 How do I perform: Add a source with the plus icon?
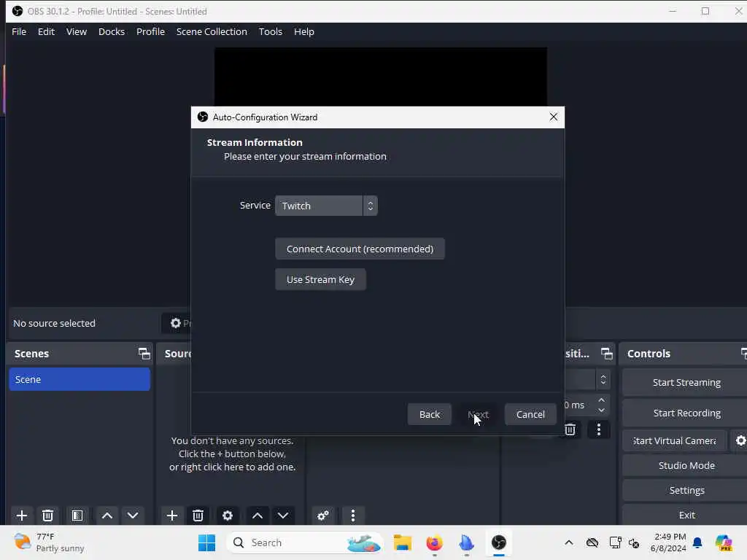(172, 516)
